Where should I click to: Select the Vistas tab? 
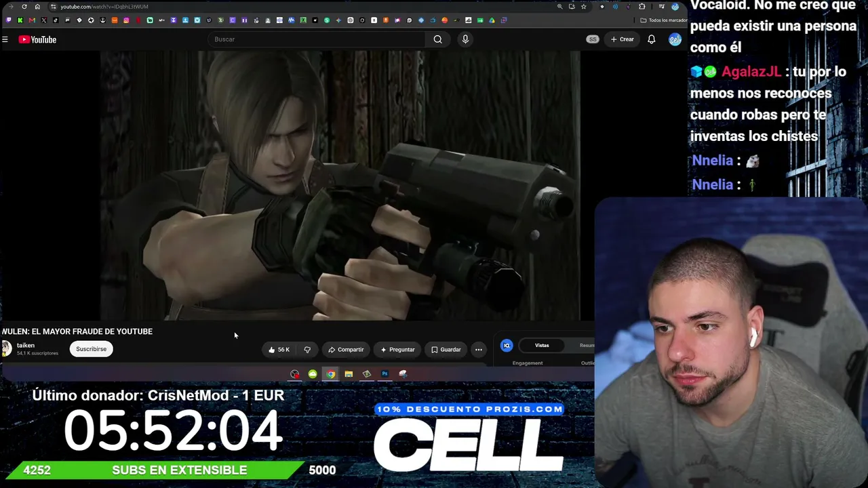pyautogui.click(x=542, y=346)
